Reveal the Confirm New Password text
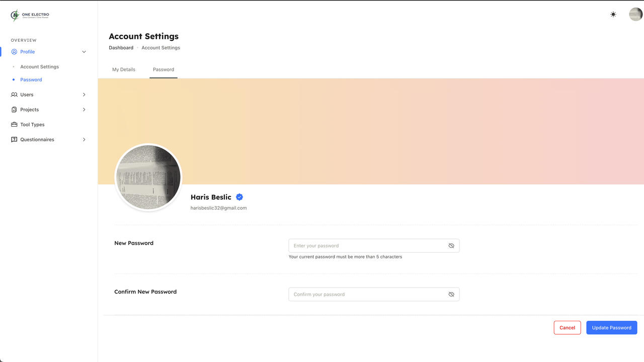This screenshot has height=362, width=644. click(451, 295)
